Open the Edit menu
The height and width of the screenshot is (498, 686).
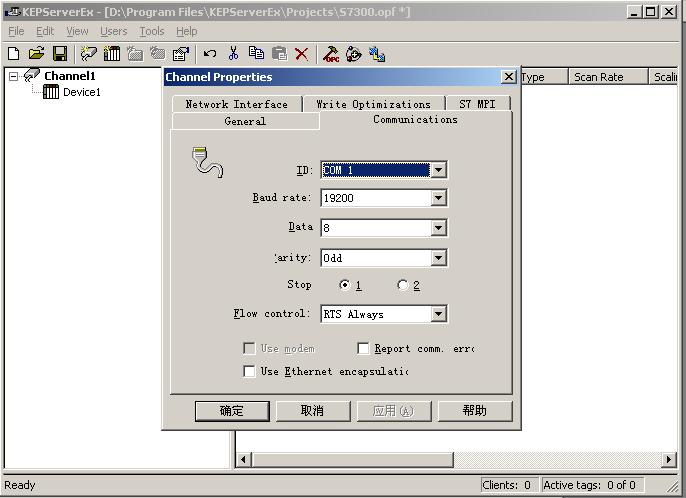(x=45, y=32)
